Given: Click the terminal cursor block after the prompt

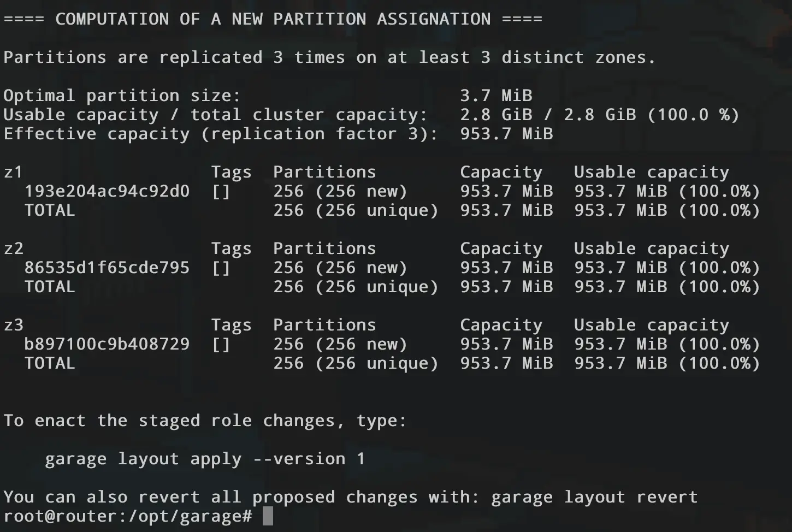Looking at the screenshot, I should 268,516.
